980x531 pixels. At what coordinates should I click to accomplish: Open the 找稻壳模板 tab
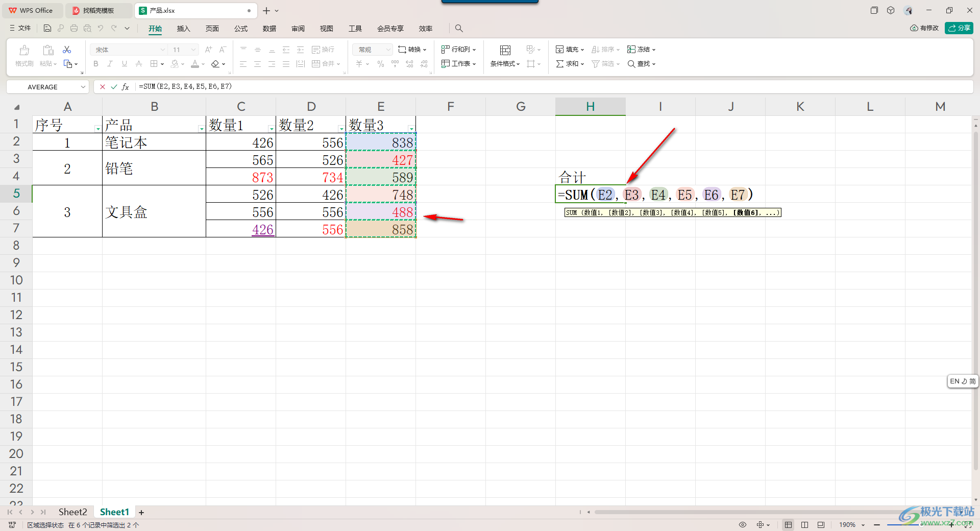tap(99, 10)
